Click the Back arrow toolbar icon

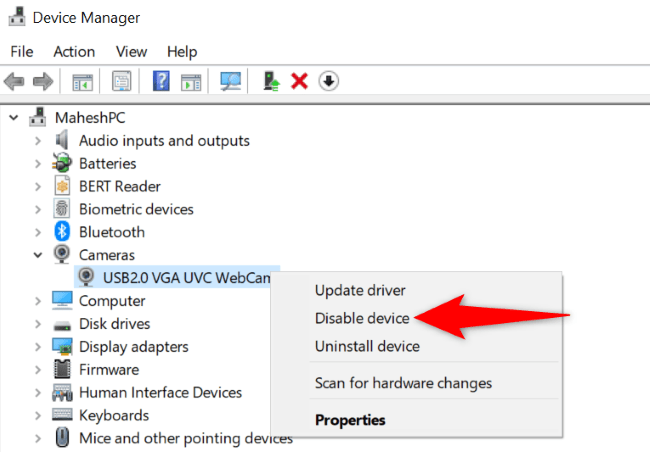coord(14,81)
